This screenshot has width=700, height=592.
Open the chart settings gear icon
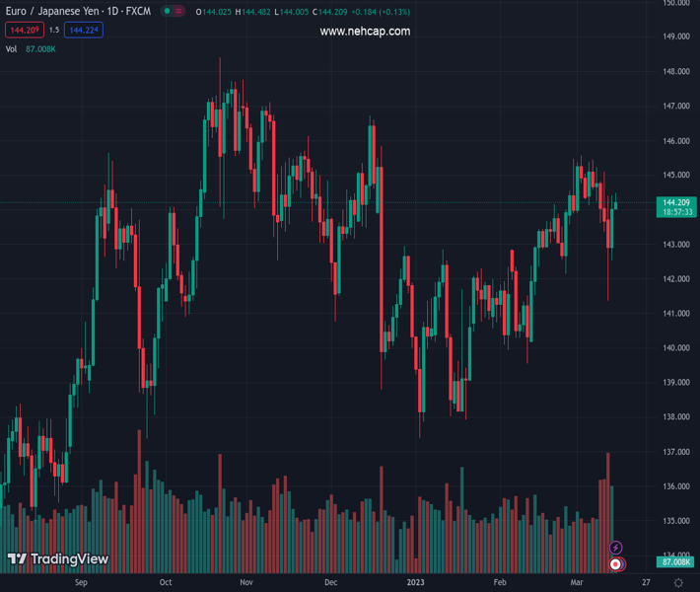(x=678, y=583)
